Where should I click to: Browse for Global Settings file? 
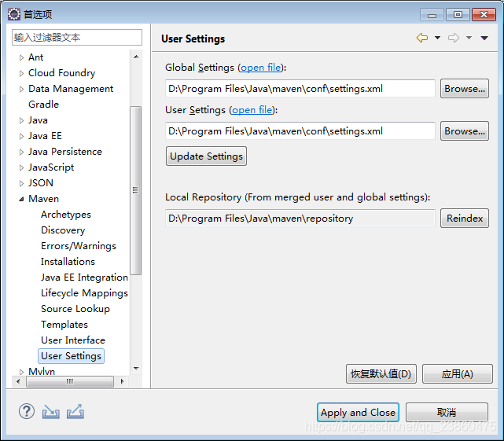pyautogui.click(x=465, y=88)
